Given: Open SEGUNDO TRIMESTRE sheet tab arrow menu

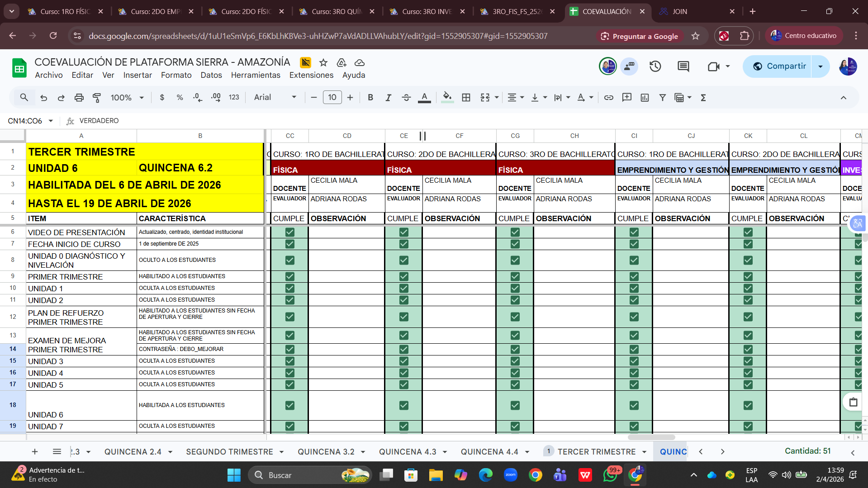Looking at the screenshot, I should click(x=281, y=452).
